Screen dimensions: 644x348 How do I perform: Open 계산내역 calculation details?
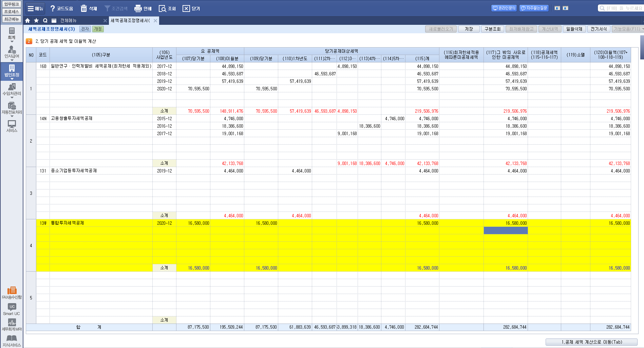click(550, 29)
